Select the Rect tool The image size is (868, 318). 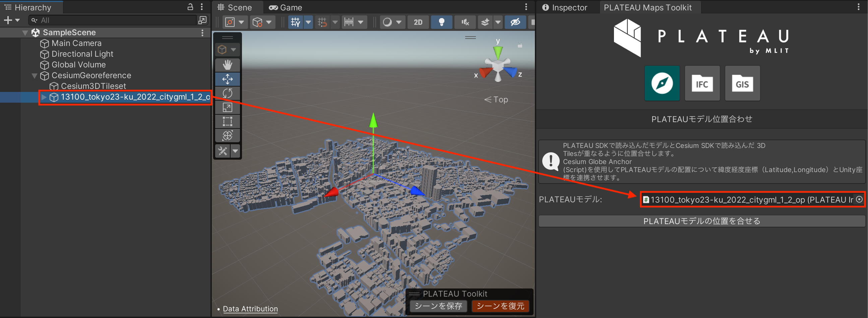228,121
